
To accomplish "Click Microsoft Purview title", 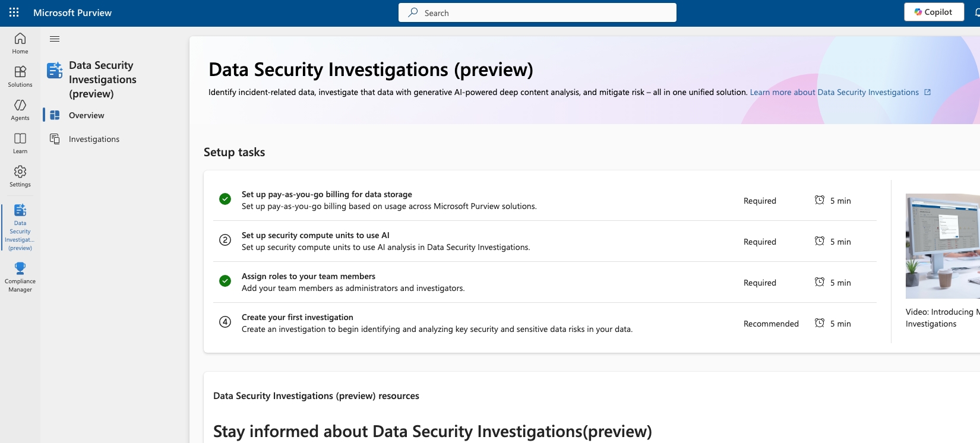I will pyautogui.click(x=72, y=12).
